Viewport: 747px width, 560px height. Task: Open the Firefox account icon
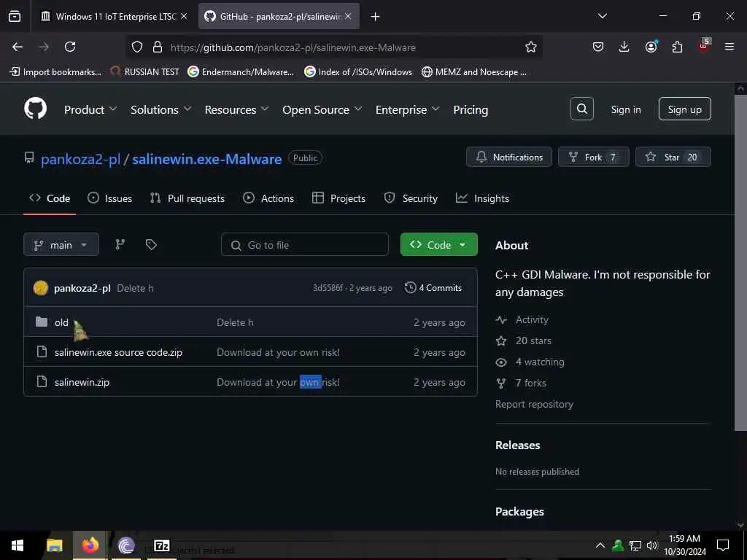[651, 47]
